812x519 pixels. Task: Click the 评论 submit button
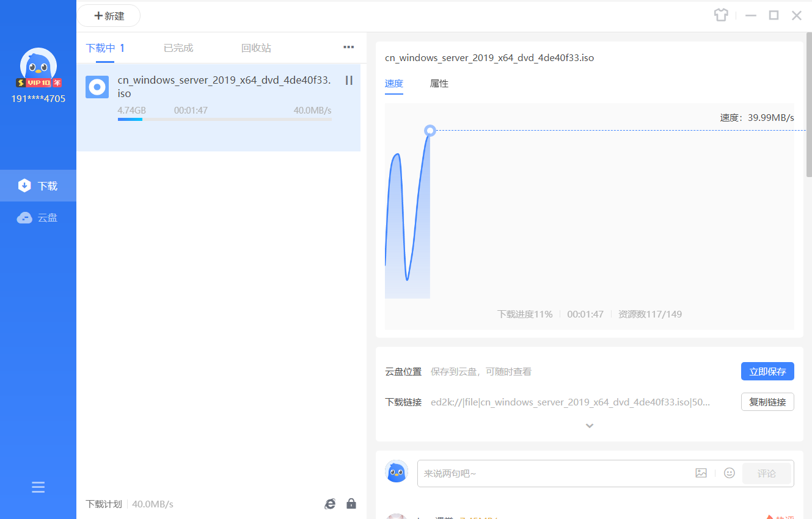point(767,473)
